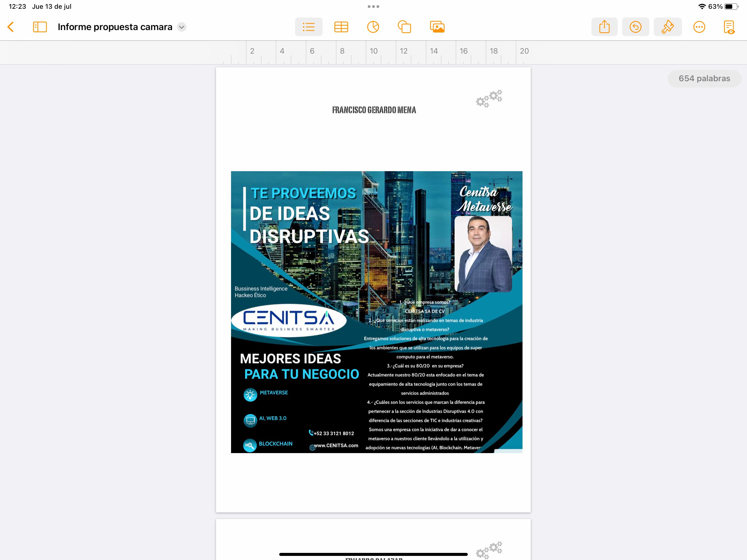Screen dimensions: 747x560
Task: Open the shapes insert menu
Action: coord(404,27)
